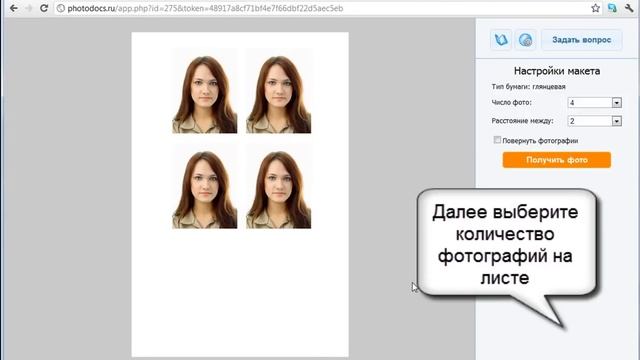The image size is (640, 360).
Task: Open the book help icon in sidebar
Action: point(501,40)
